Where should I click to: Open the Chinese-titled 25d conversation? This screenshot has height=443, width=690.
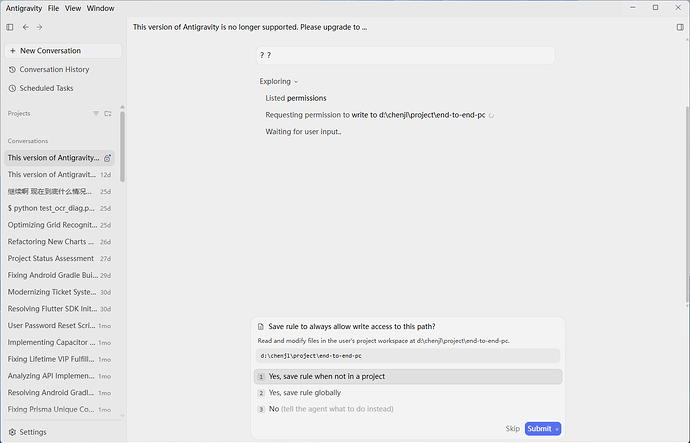click(x=59, y=191)
